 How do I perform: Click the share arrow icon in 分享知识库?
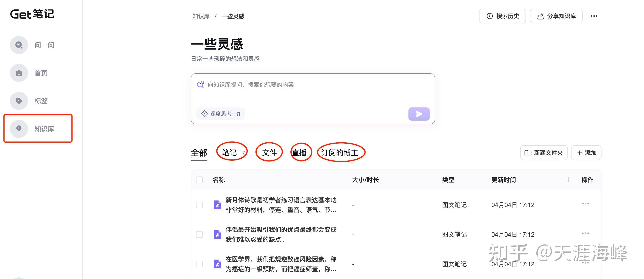[x=540, y=16]
